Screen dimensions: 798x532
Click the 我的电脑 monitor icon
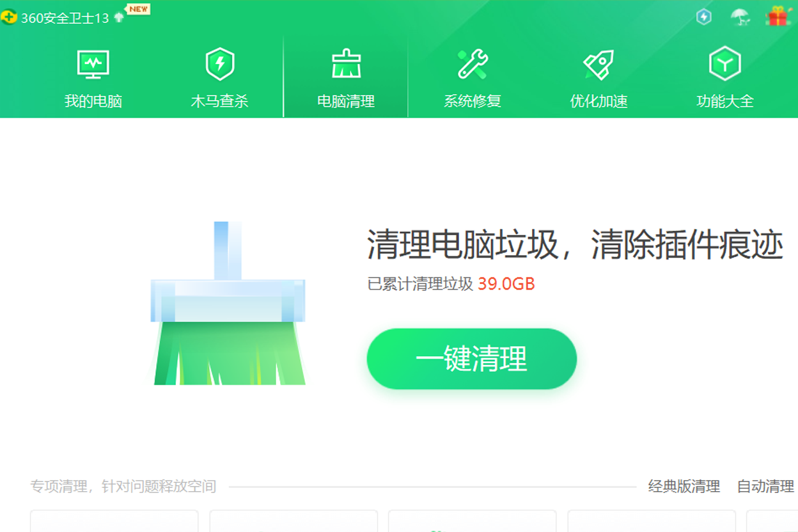pos(93,65)
